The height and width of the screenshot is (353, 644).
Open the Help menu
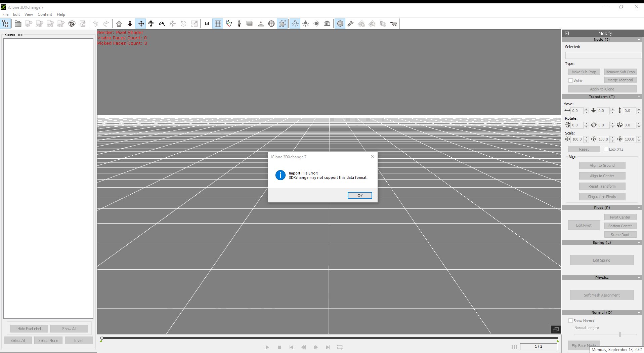(61, 14)
